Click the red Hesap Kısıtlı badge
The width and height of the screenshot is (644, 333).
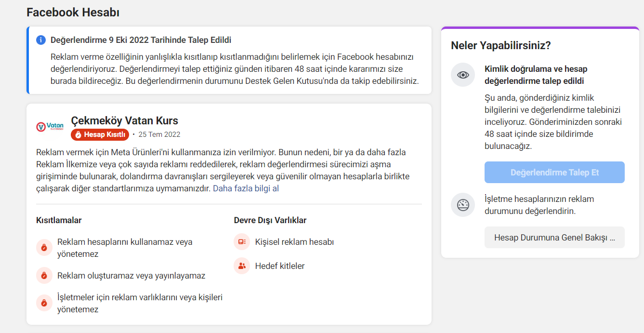click(100, 134)
